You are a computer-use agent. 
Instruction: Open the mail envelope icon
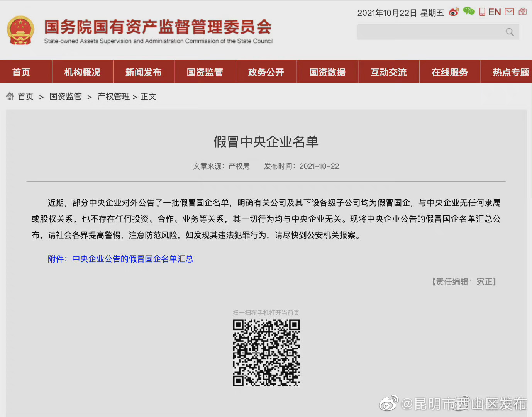click(509, 12)
